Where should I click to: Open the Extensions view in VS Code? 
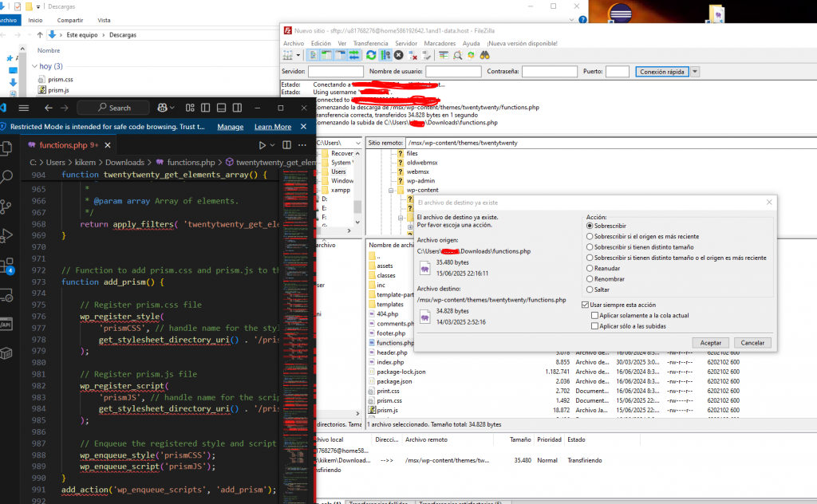point(7,265)
